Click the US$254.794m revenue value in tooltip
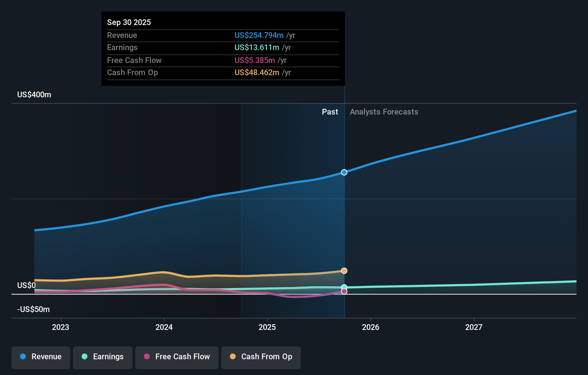 click(259, 35)
